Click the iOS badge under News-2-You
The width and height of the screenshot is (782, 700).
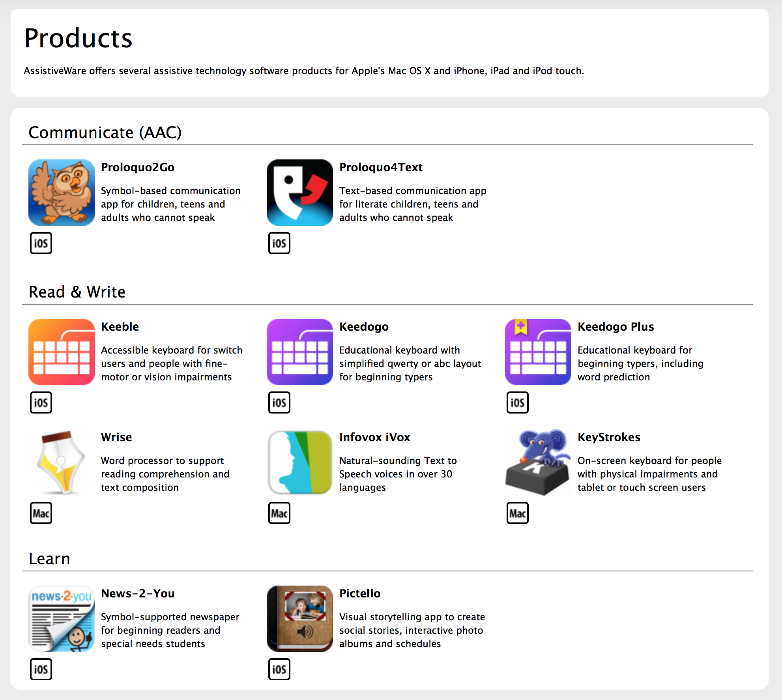(41, 669)
